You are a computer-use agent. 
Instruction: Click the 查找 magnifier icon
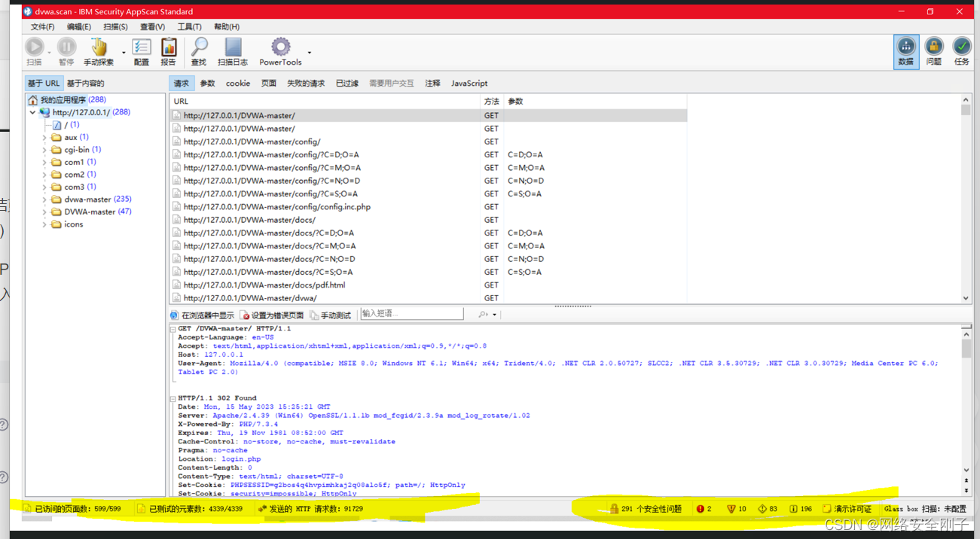tap(199, 47)
